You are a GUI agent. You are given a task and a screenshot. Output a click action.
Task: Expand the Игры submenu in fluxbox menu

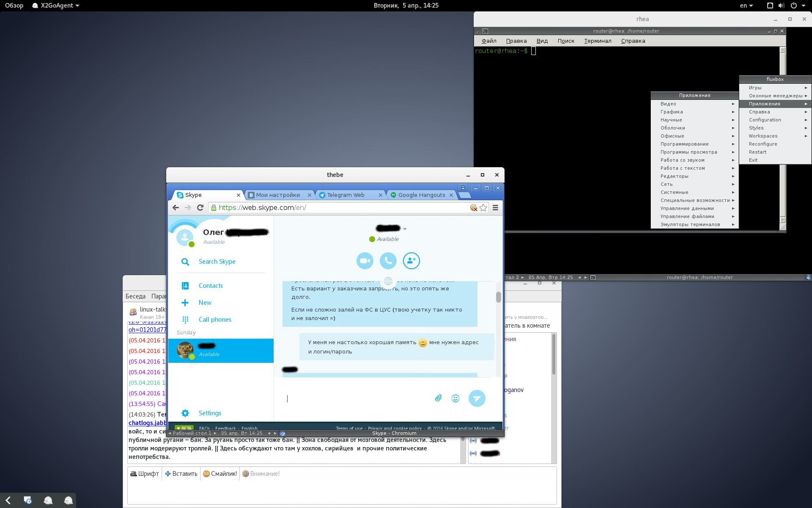point(775,88)
